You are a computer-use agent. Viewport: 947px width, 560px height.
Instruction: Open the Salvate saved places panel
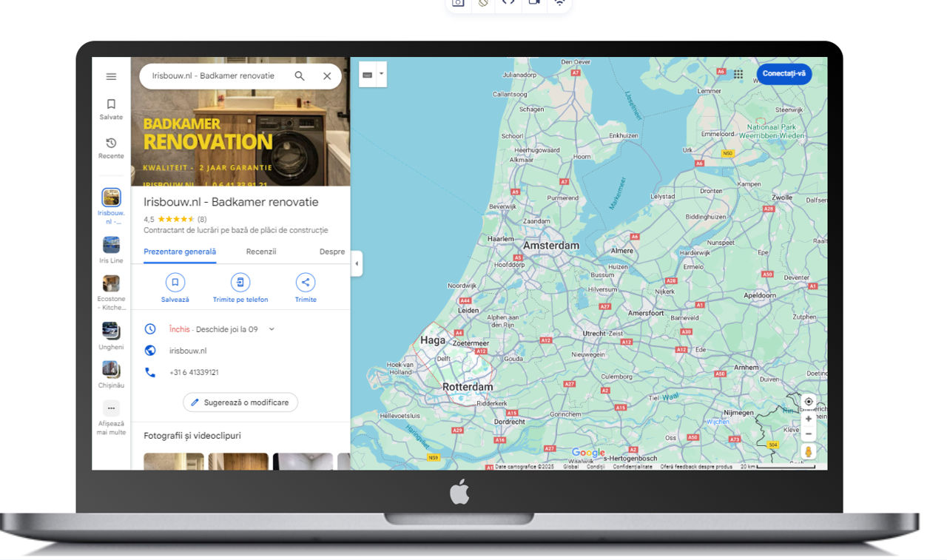111,109
